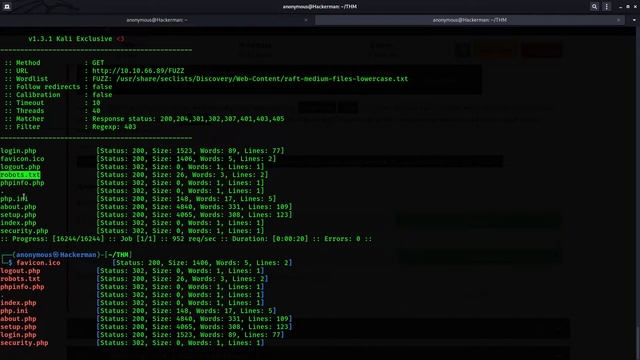Click the red php.ini entry

pyautogui.click(x=14, y=311)
